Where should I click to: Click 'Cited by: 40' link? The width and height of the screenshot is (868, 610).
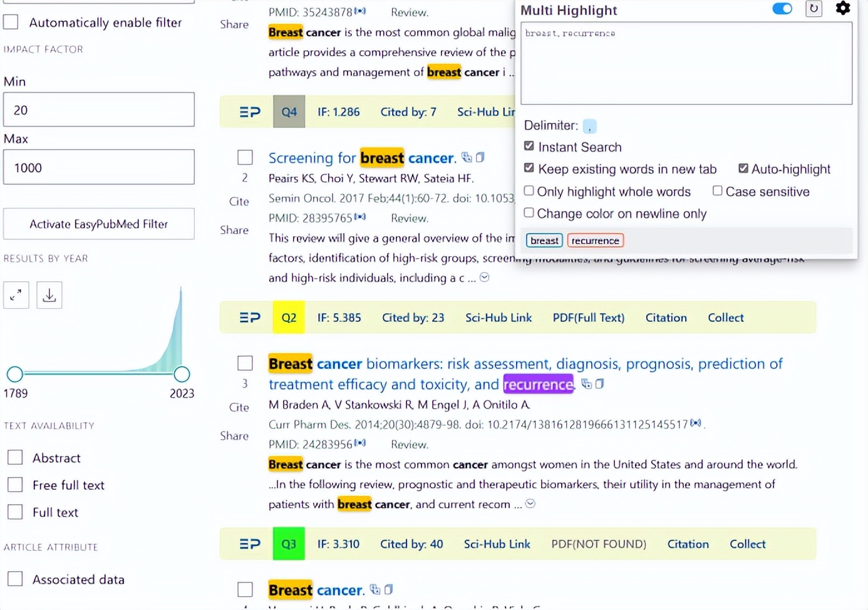[411, 544]
